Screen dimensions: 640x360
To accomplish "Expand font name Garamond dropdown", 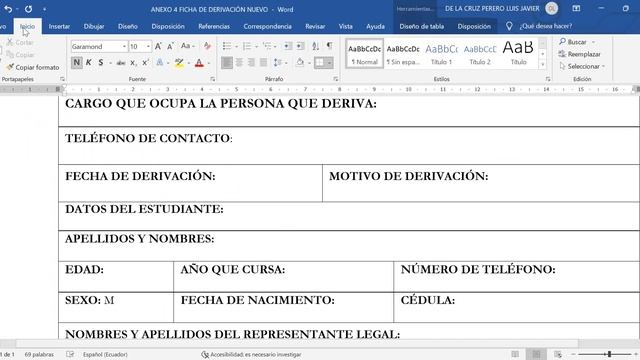I will point(124,47).
